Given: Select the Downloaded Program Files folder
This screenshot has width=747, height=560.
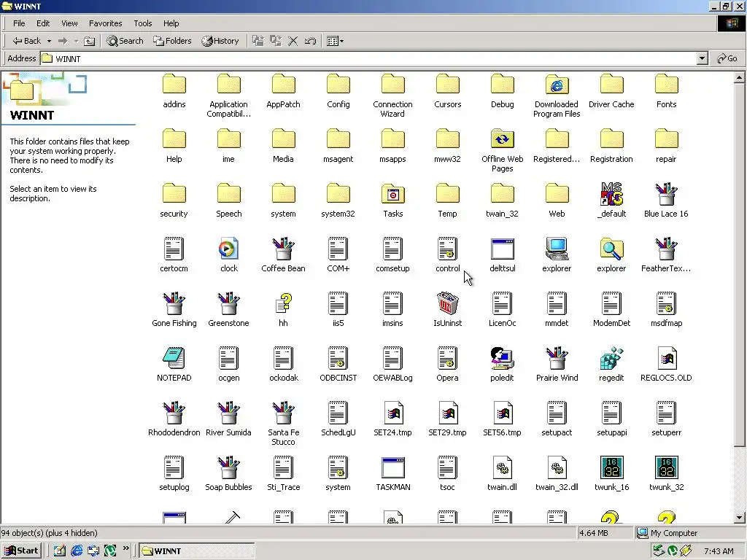Looking at the screenshot, I should pyautogui.click(x=557, y=85).
